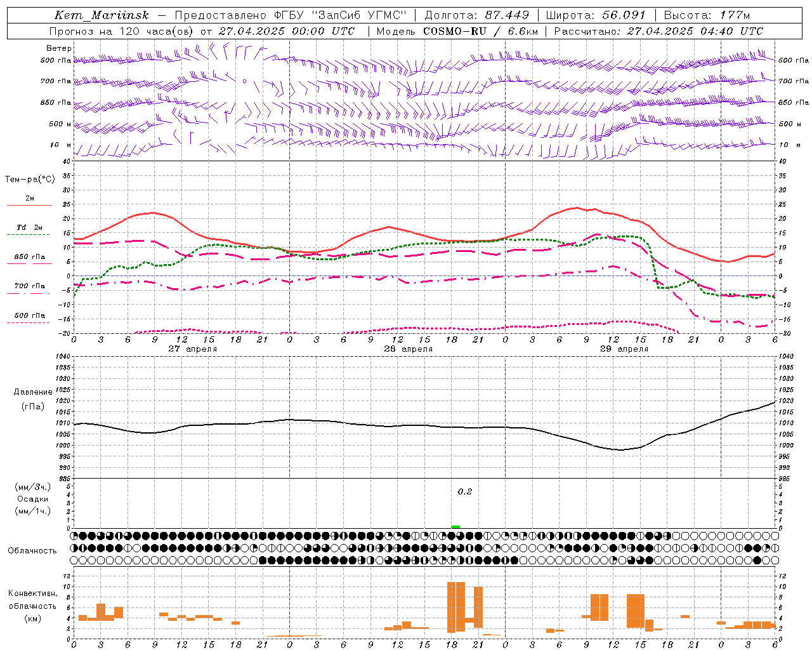Select the '(мм/1ч.)' precipitation unit label
The image size is (812, 650).
tap(33, 511)
